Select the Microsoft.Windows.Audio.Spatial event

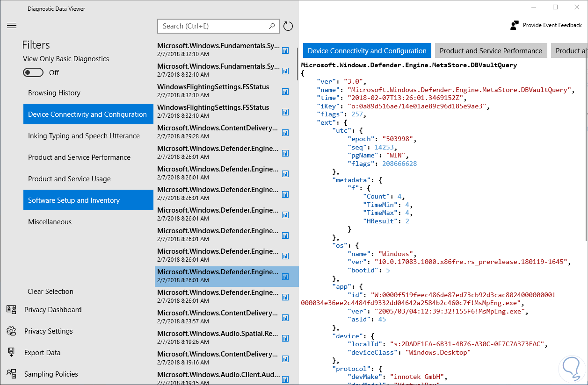[218, 338]
